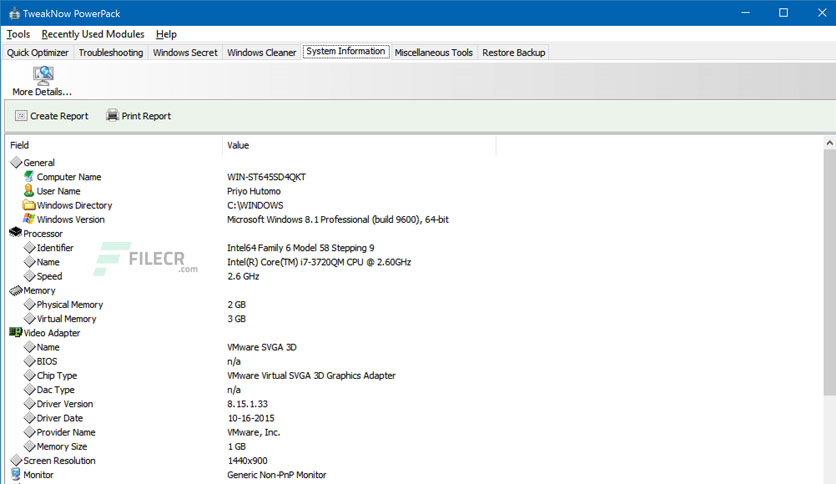Click the Windows Directory folder icon

(29, 205)
